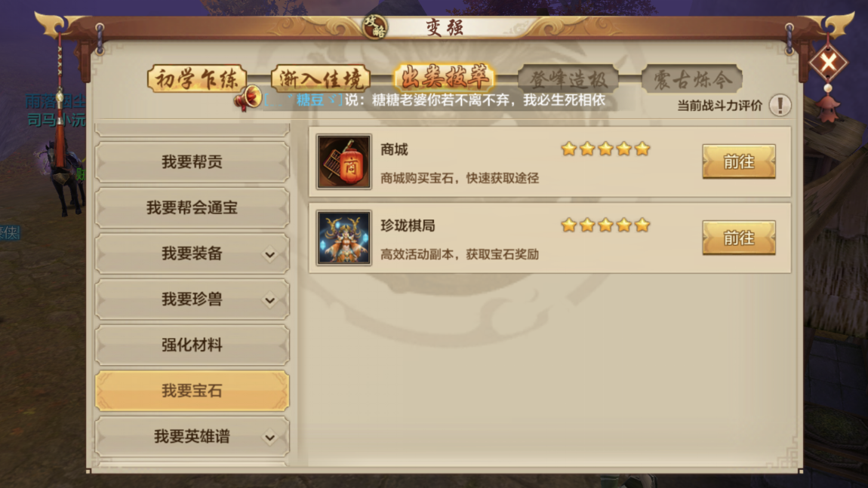This screenshot has height=488, width=868.
Task: Close the 变强 panel with the X
Action: 828,63
